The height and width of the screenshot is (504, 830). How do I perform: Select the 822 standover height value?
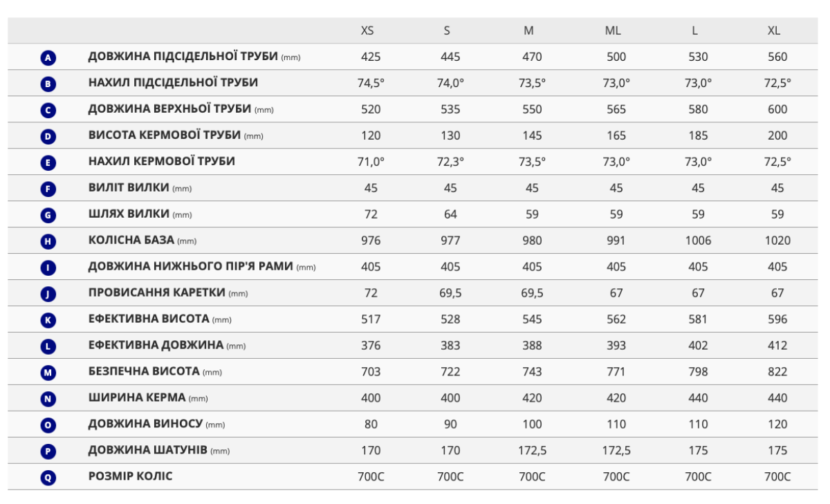[x=777, y=372]
